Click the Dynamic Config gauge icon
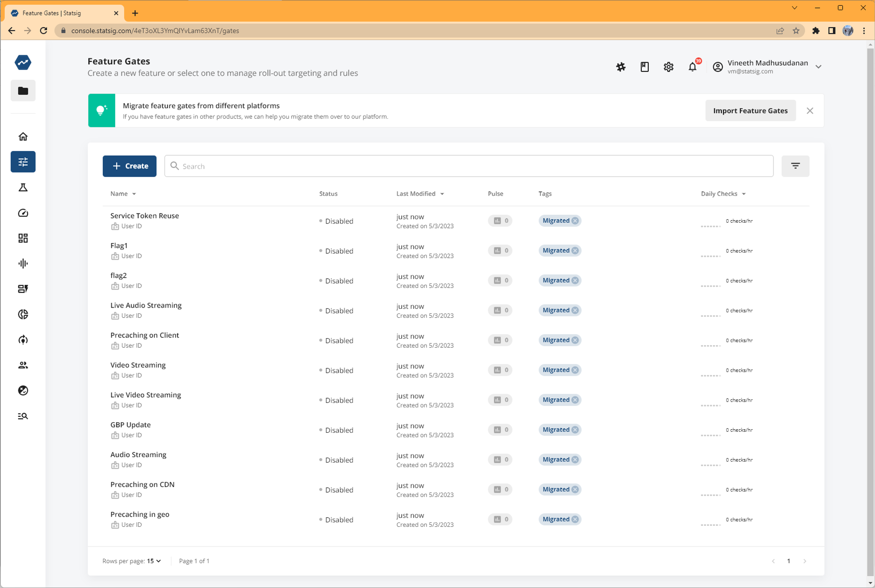The width and height of the screenshot is (875, 588). point(23,213)
